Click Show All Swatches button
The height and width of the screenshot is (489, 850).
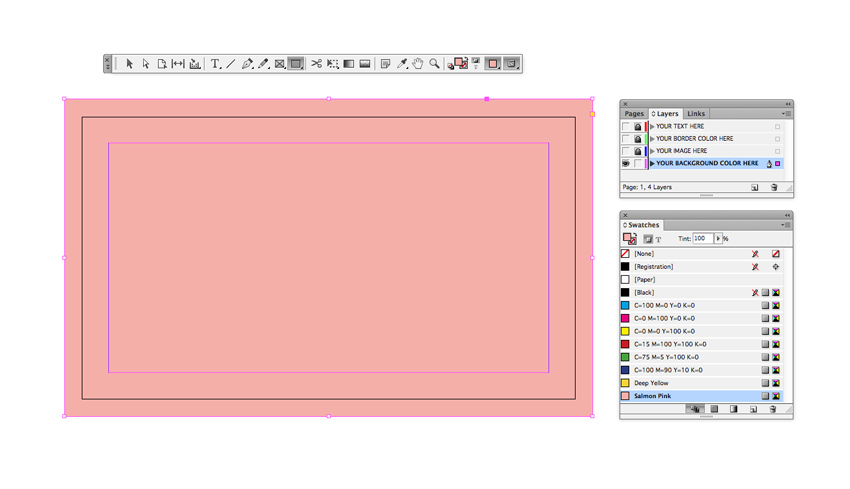(x=695, y=409)
